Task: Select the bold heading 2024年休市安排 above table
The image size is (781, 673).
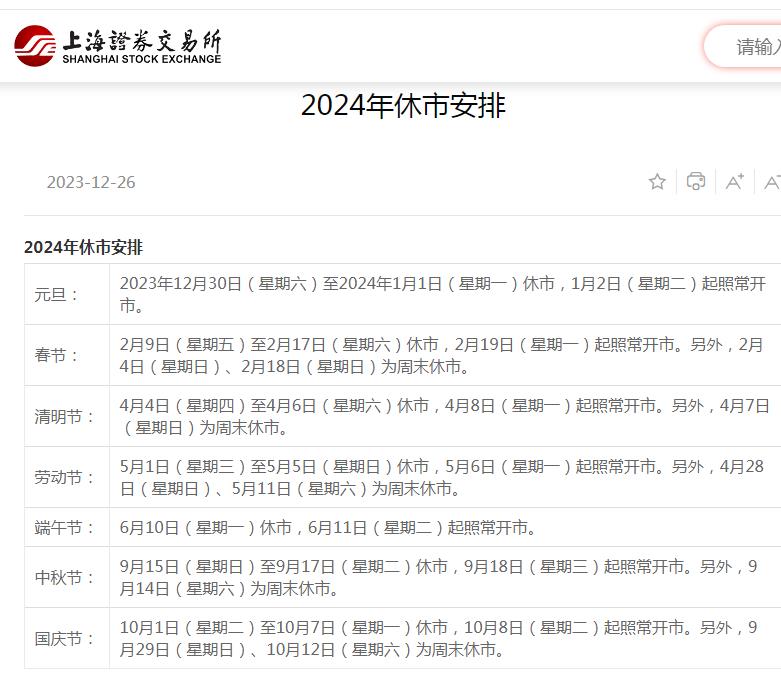Action: coord(83,247)
